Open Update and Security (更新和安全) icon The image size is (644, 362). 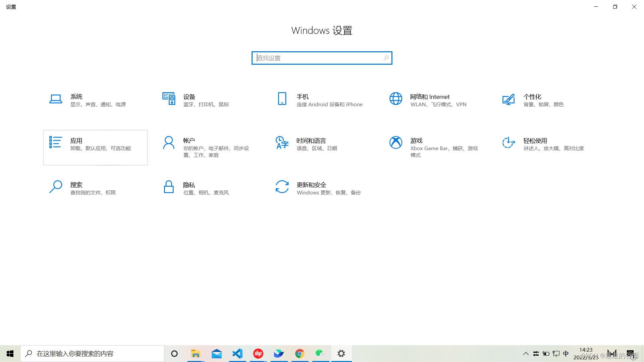pyautogui.click(x=282, y=187)
